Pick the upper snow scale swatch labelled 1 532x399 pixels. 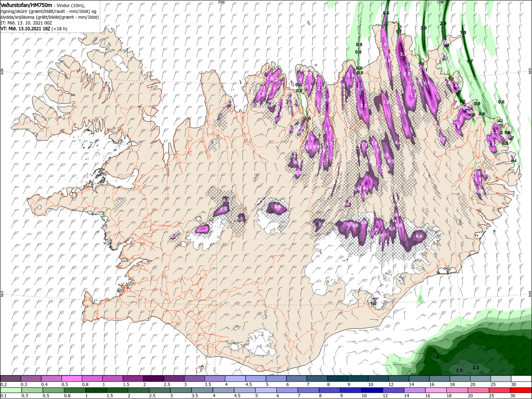coord(113,379)
